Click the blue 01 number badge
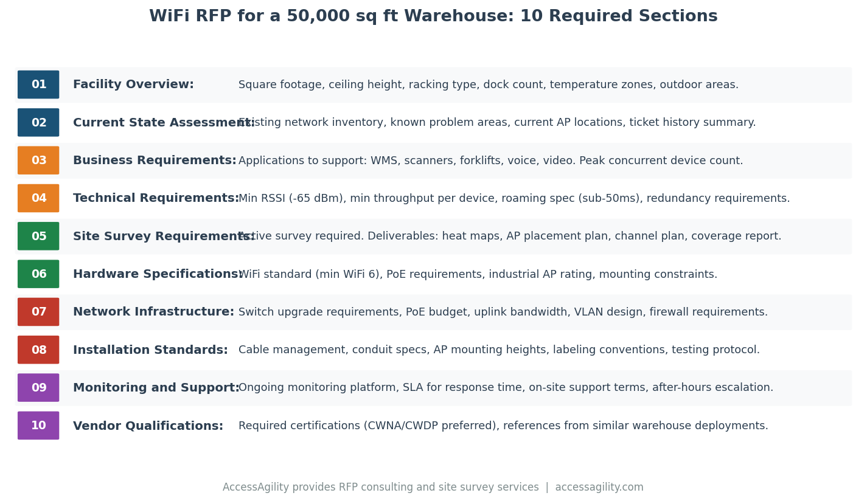 coord(38,85)
